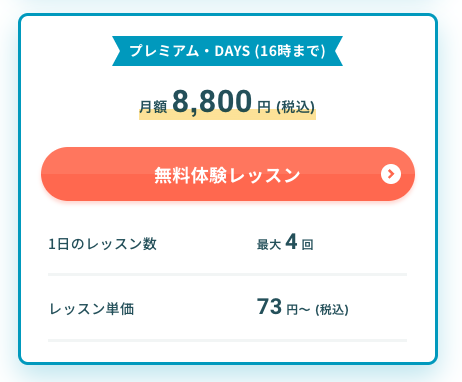Click the word DAYS in the banner

(x=232, y=51)
